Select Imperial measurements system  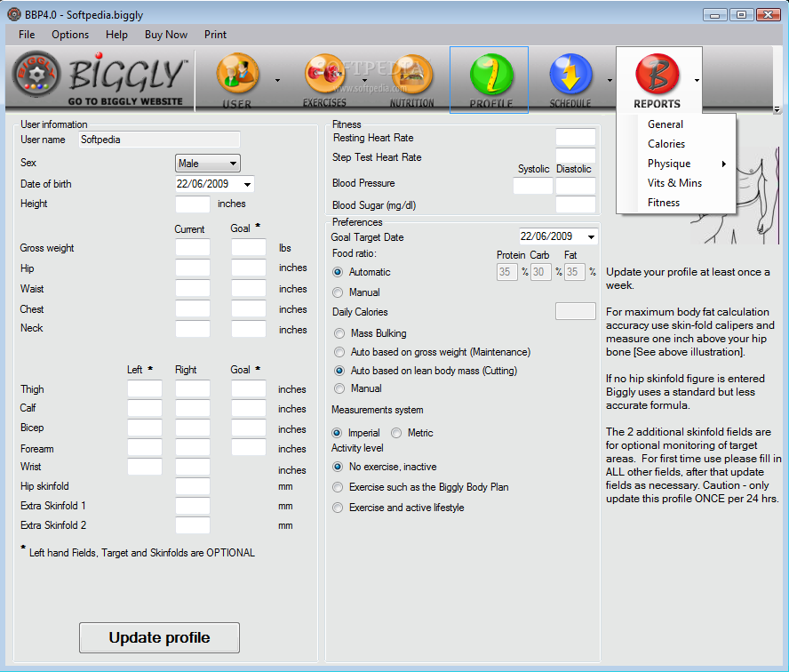[x=337, y=433]
